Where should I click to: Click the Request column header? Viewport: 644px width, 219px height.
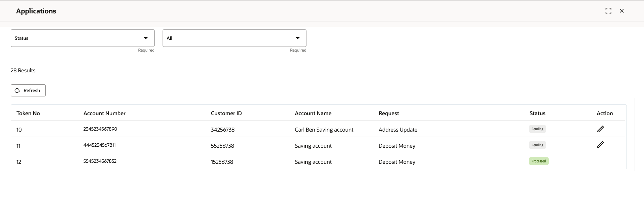click(389, 113)
